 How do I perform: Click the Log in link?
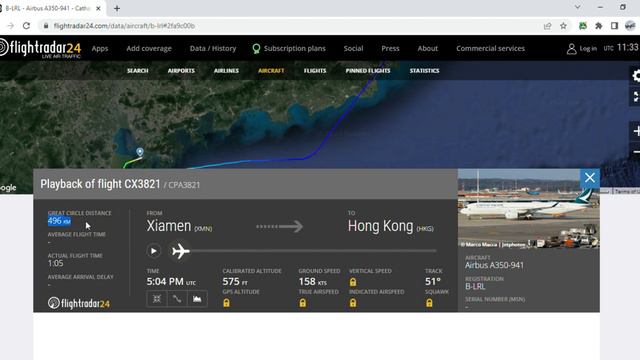click(x=588, y=49)
